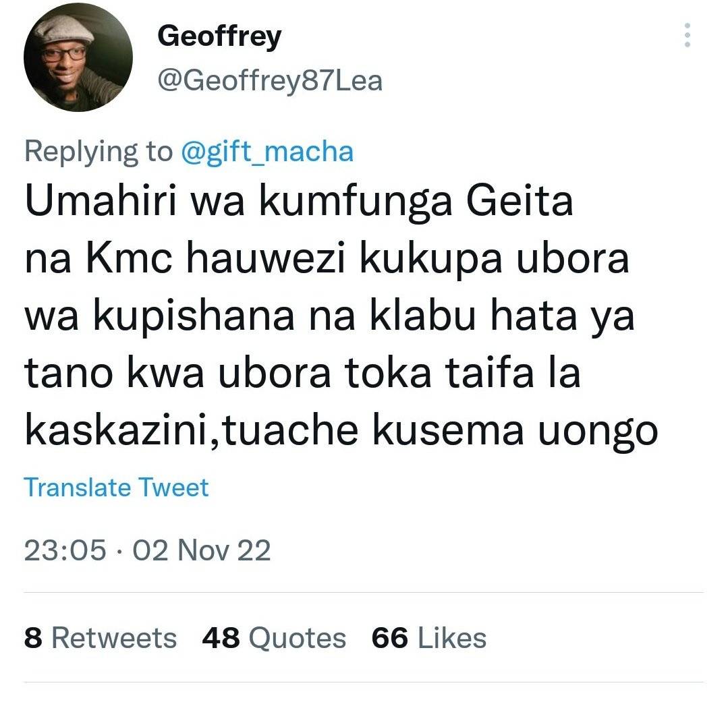Click the line tano kwa ubora toka
Screen dimensions: 728x702
pos(302,374)
